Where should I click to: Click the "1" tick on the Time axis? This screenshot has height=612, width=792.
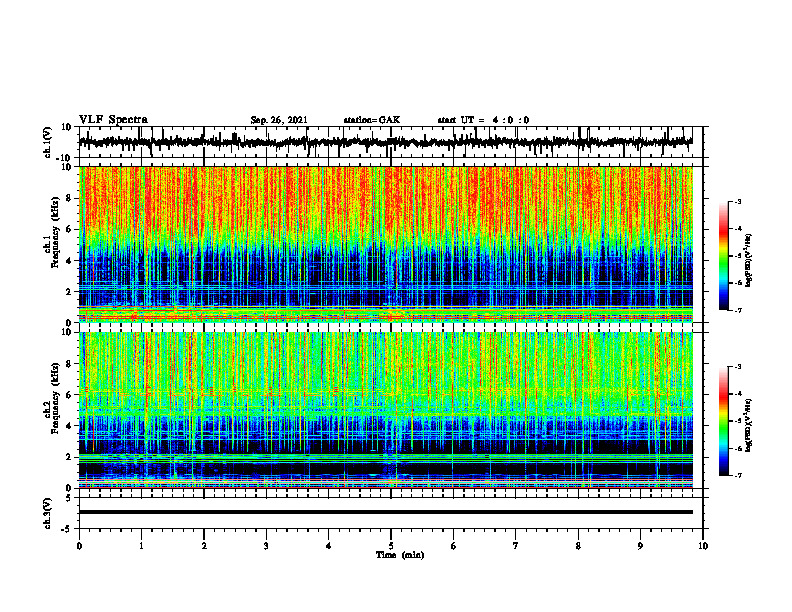141,546
